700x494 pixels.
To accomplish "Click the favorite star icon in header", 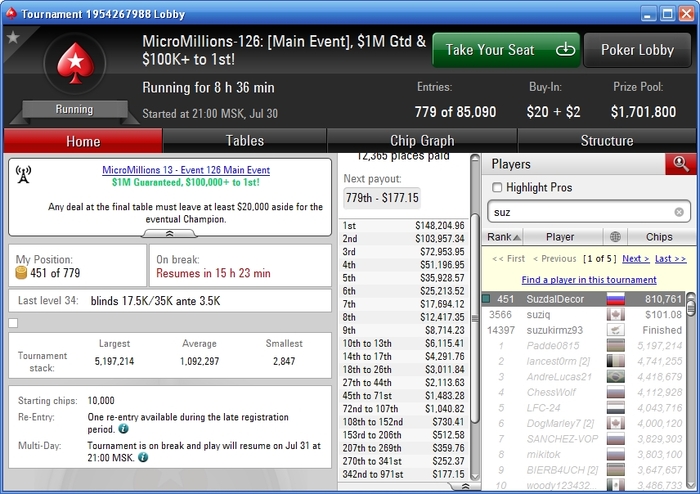I will (x=13, y=37).
